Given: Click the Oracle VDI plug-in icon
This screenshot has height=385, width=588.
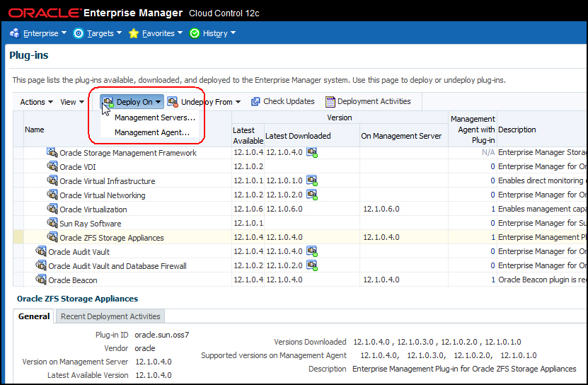Looking at the screenshot, I should pos(52,166).
